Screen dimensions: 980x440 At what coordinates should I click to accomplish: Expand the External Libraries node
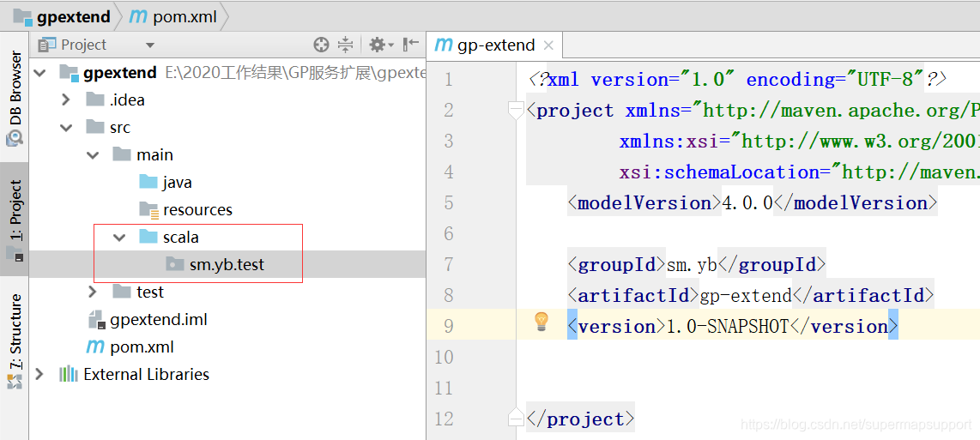40,374
